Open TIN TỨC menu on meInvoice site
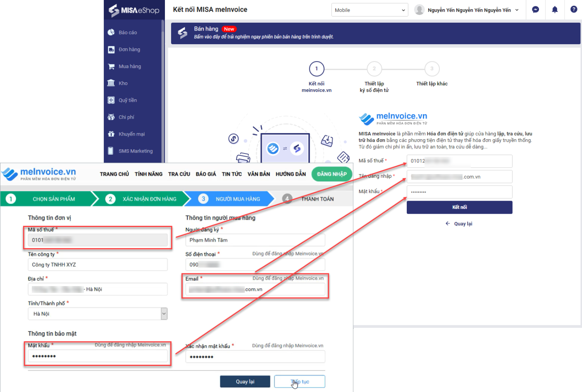Image resolution: width=582 pixels, height=392 pixels. point(232,174)
